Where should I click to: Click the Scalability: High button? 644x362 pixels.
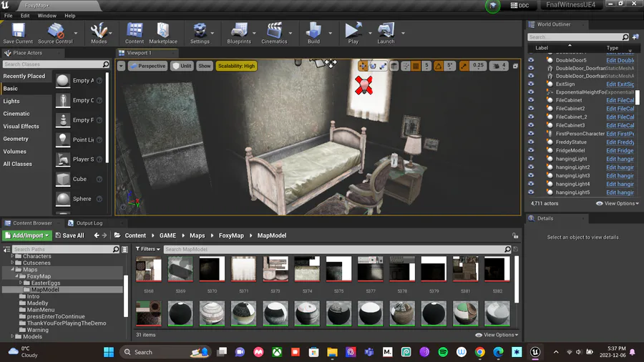pyautogui.click(x=236, y=66)
